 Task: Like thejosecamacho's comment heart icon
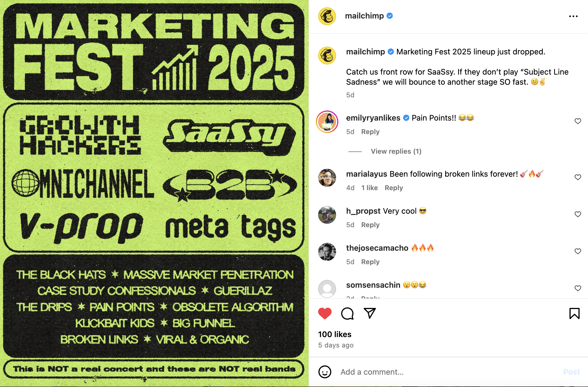[578, 251]
